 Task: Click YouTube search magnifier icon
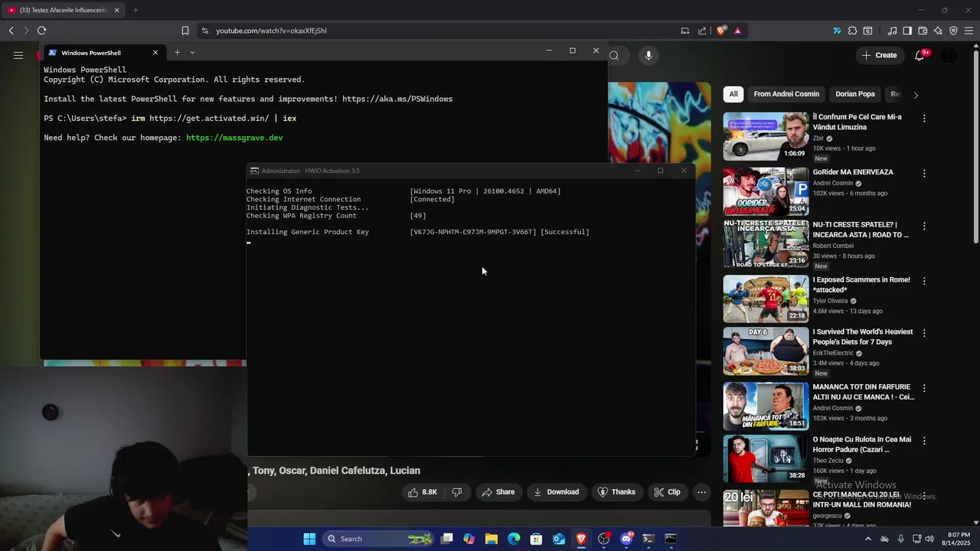click(614, 55)
